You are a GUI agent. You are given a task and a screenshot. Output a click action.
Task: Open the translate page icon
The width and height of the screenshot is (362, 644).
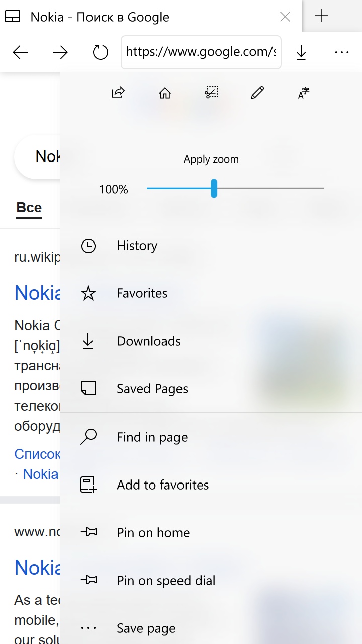(x=304, y=93)
